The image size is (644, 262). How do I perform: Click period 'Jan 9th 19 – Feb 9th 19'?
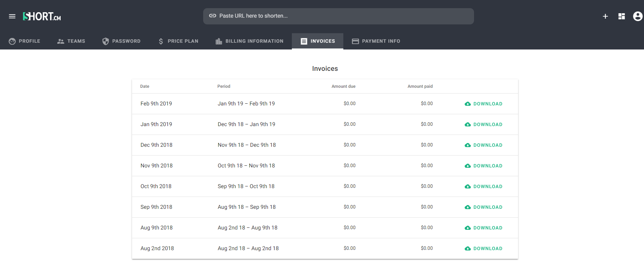[x=246, y=104]
